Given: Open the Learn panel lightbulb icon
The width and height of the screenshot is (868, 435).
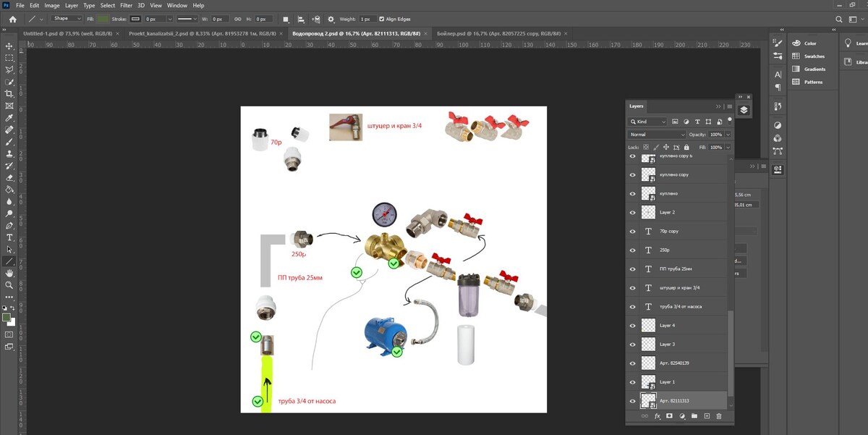Looking at the screenshot, I should click(848, 43).
